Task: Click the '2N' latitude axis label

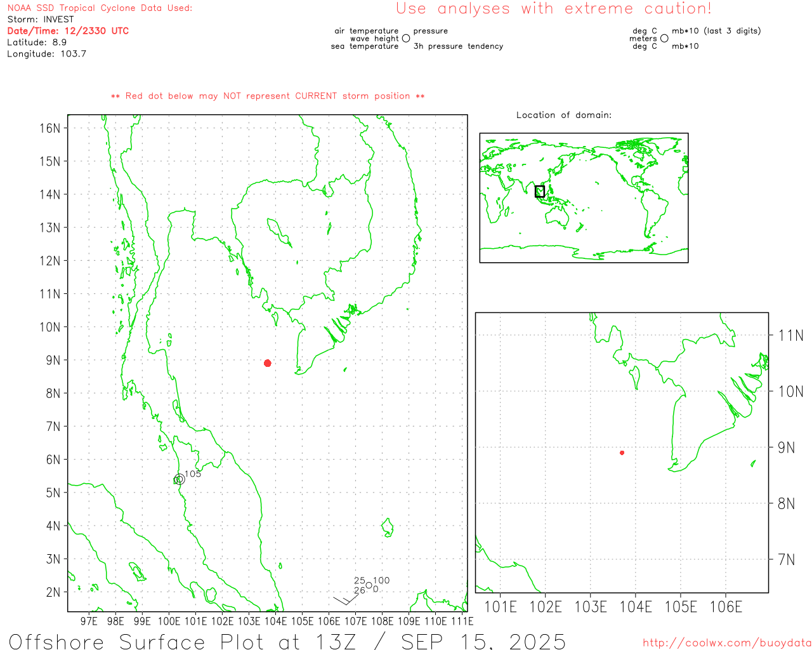Action: tap(53, 592)
